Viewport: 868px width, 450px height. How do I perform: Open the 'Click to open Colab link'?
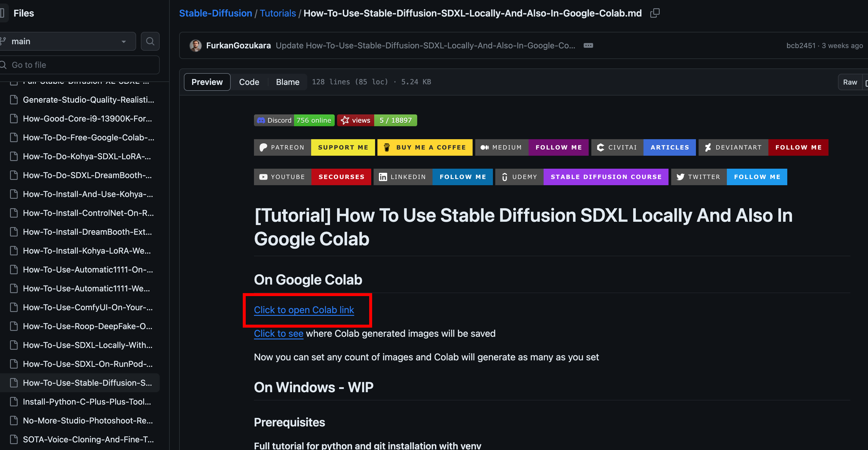(x=303, y=310)
